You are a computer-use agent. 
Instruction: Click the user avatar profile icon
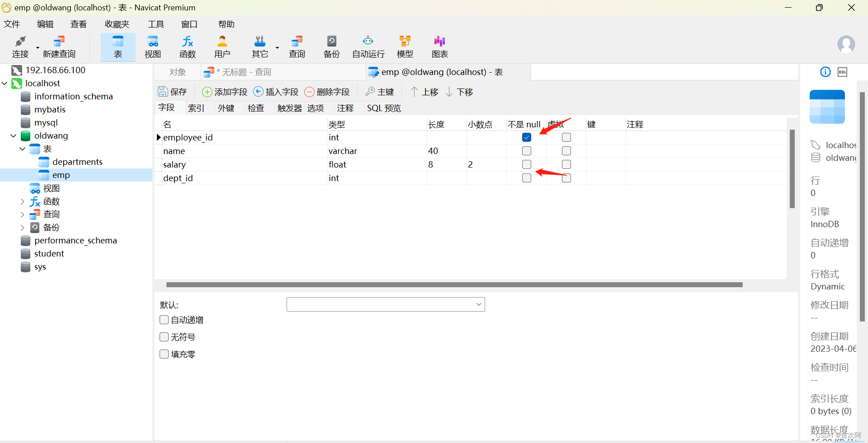846,44
